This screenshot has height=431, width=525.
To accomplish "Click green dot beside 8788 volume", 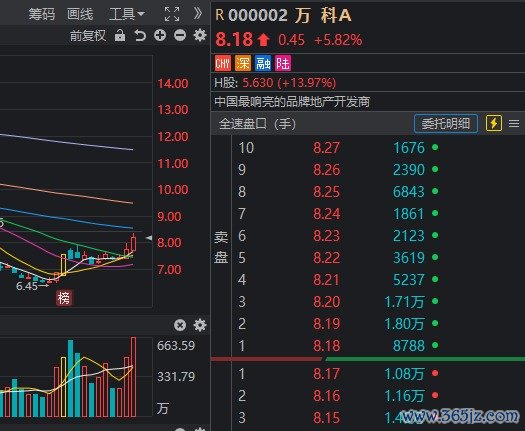I will point(435,345).
